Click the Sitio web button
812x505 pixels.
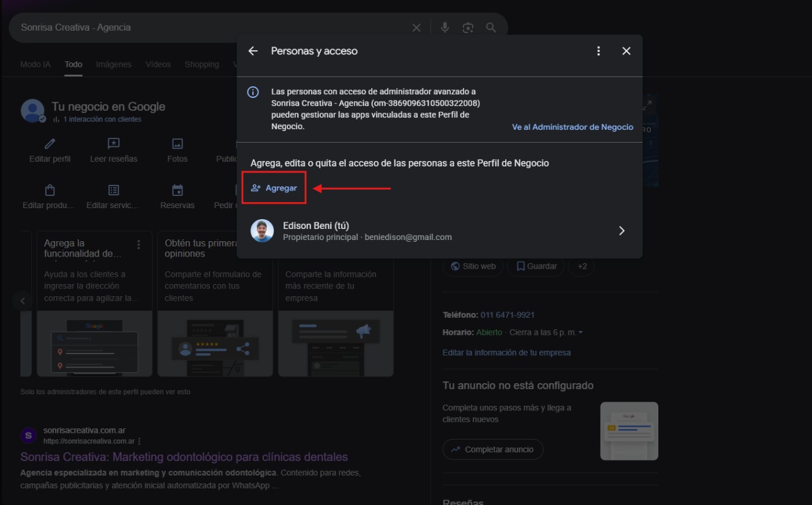(473, 266)
